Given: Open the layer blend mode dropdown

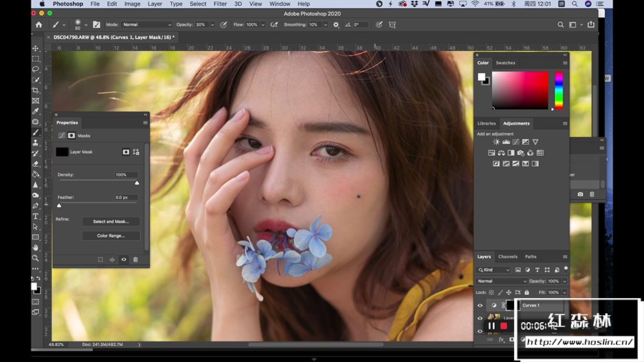Looking at the screenshot, I should point(502,281).
